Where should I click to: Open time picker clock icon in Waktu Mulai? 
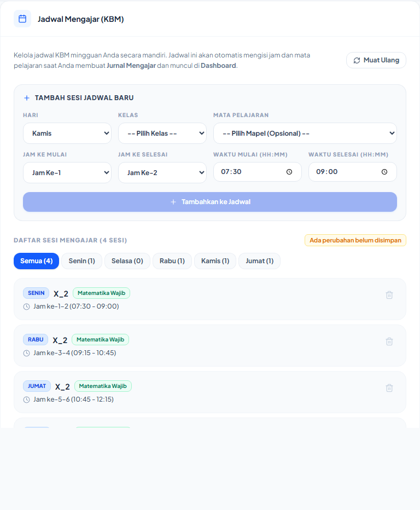click(x=289, y=172)
